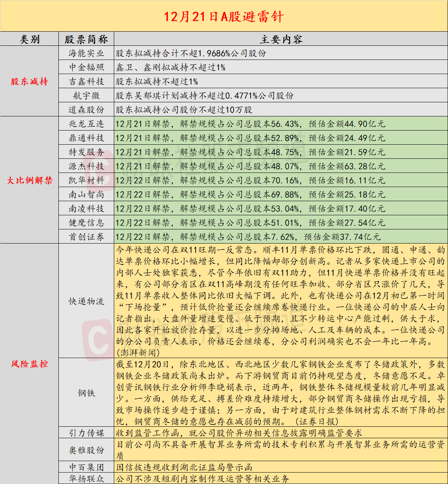
Task: Click the 凯华材料 stock name
Action: click(86, 180)
